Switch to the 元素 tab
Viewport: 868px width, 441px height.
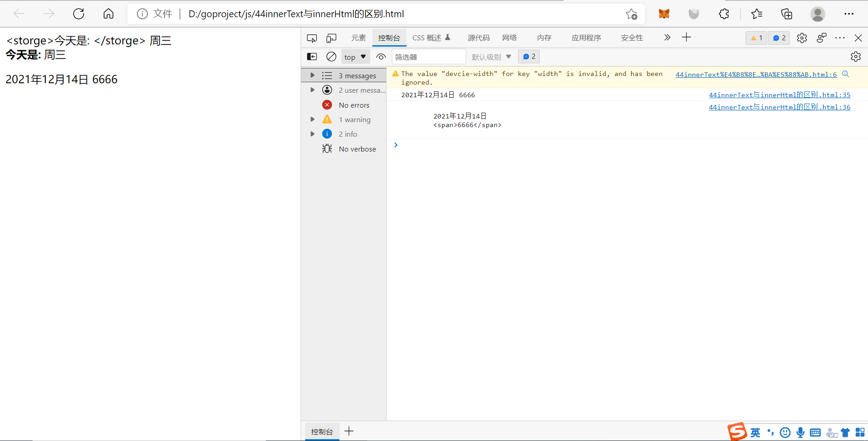(359, 38)
